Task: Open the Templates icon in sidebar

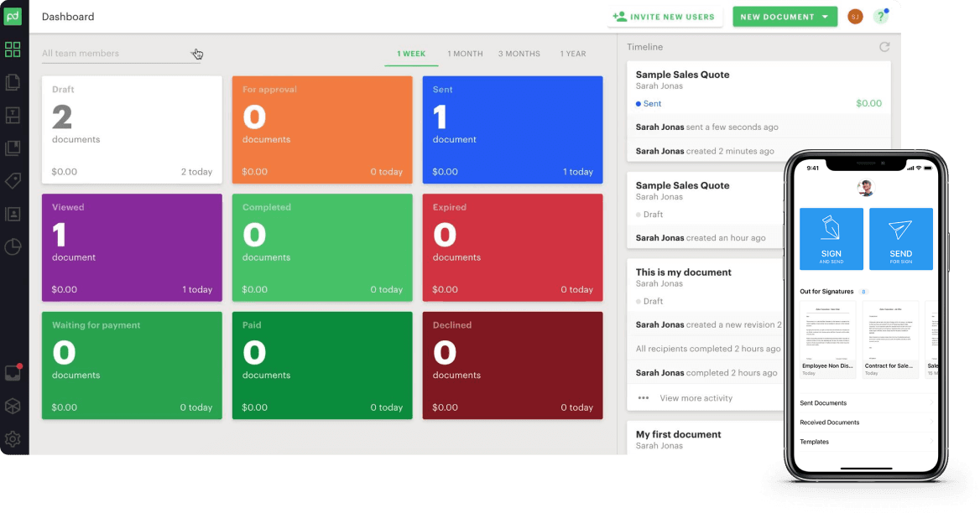Action: [13, 115]
